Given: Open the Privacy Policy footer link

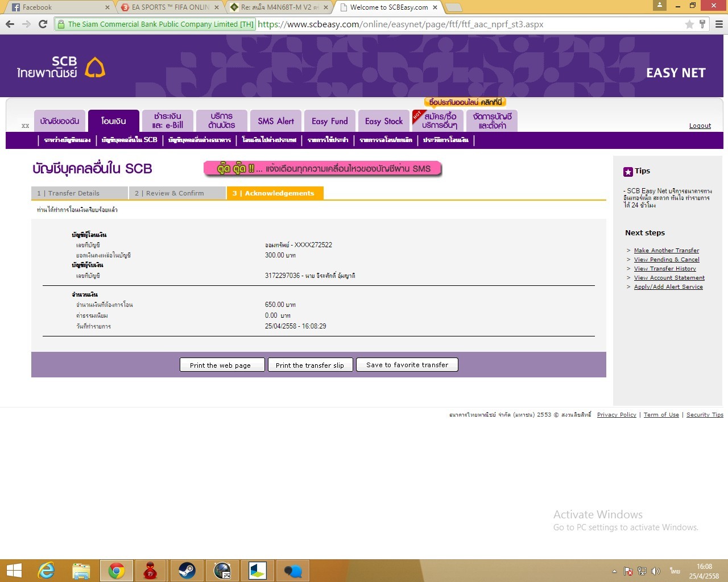Looking at the screenshot, I should 617,415.
